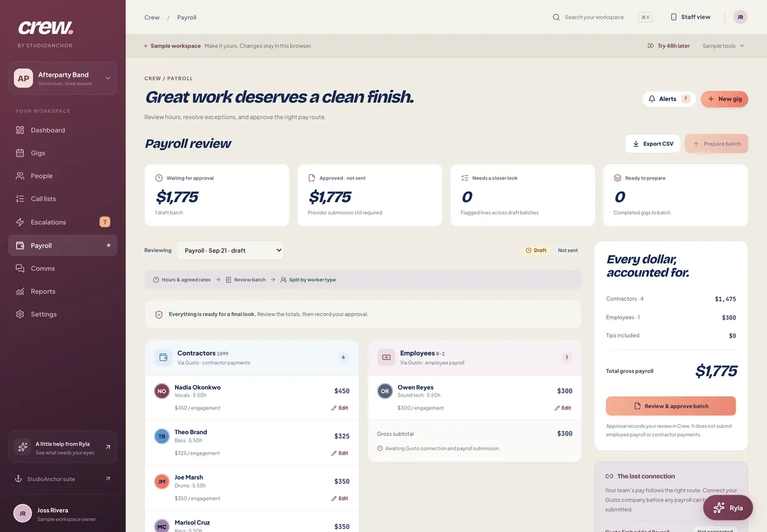Click the Draft status chip

[536, 250]
